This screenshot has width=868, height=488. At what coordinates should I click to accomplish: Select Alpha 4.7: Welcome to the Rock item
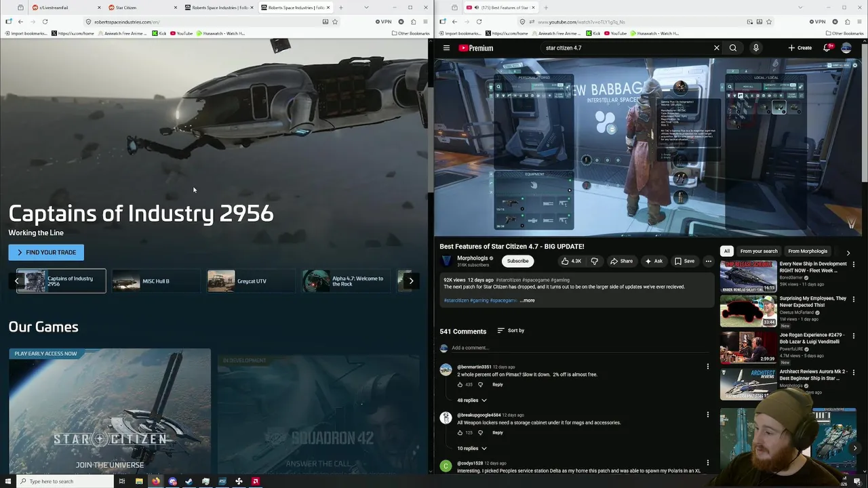347,281
